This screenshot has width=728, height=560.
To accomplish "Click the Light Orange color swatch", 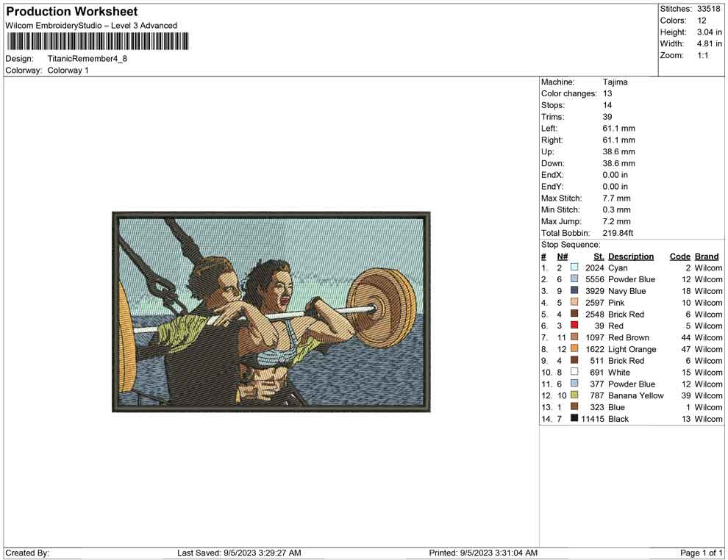I will 574,348.
